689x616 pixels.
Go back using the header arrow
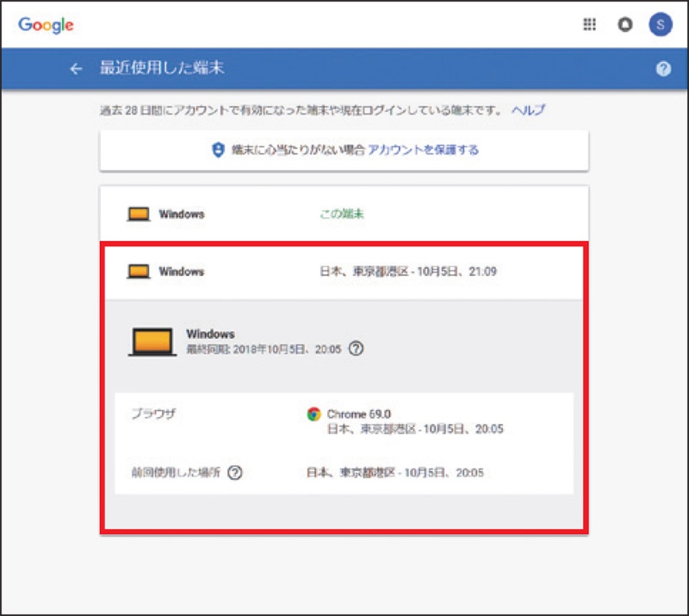coord(76,69)
